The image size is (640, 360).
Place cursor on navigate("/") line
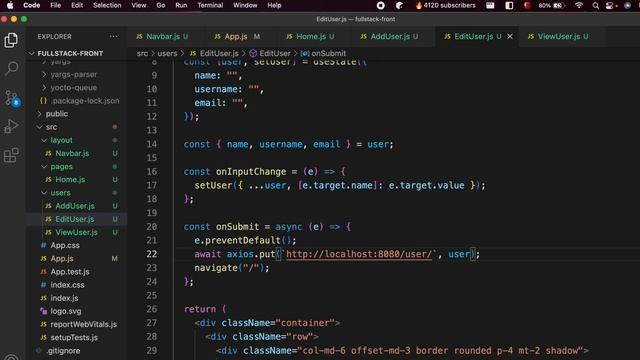(232, 268)
